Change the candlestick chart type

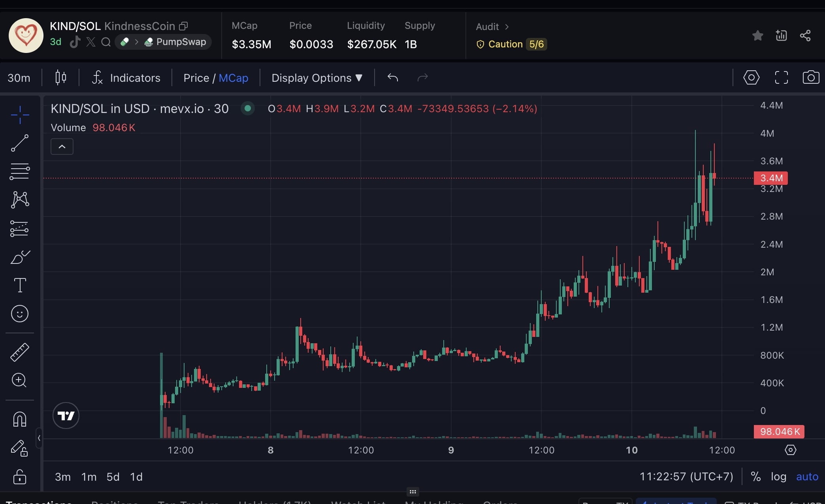coord(60,77)
